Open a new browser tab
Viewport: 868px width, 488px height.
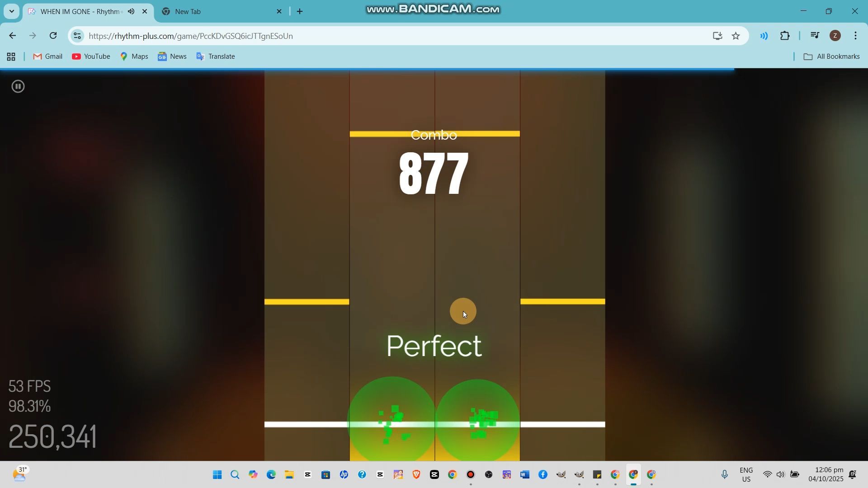pos(300,12)
